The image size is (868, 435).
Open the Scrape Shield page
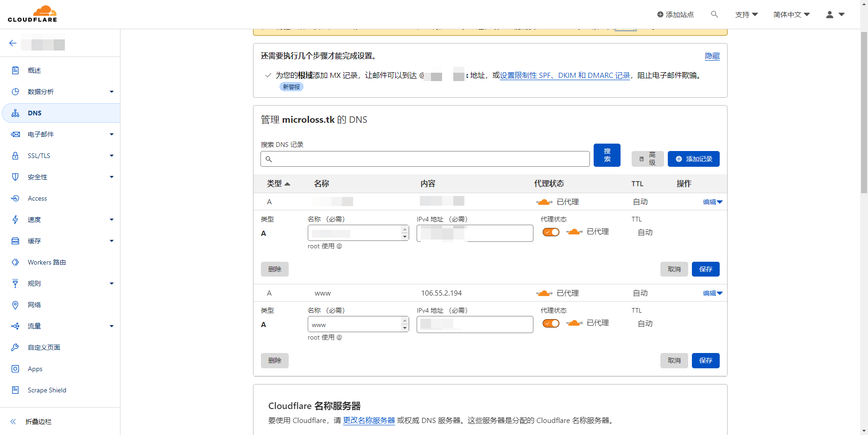click(x=47, y=390)
